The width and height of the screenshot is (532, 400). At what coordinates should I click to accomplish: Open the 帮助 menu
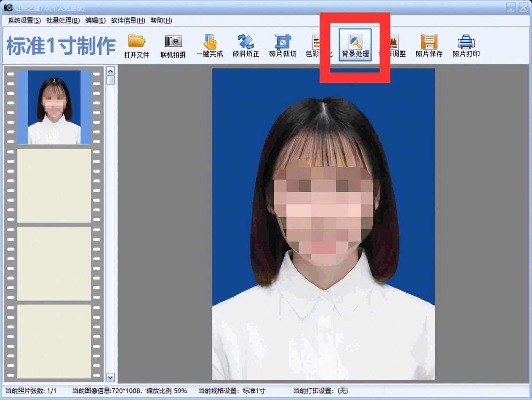(x=160, y=20)
